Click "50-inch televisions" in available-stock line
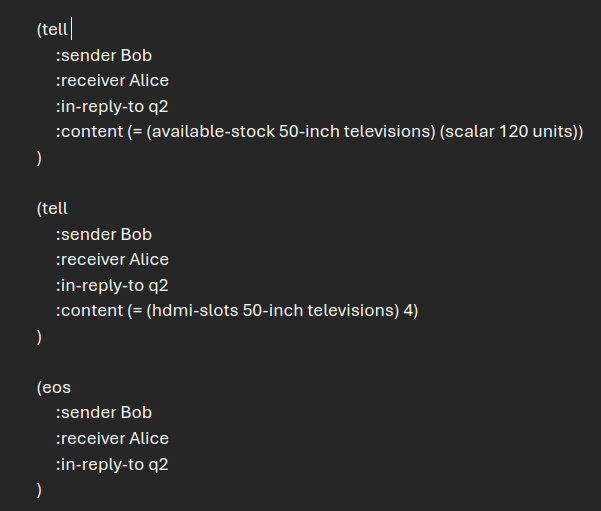The image size is (601, 511). [355, 131]
